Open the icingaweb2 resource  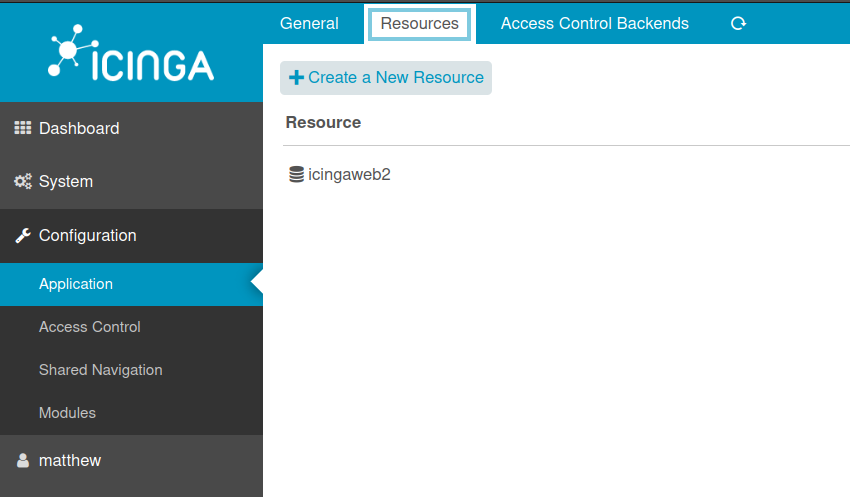pos(349,175)
